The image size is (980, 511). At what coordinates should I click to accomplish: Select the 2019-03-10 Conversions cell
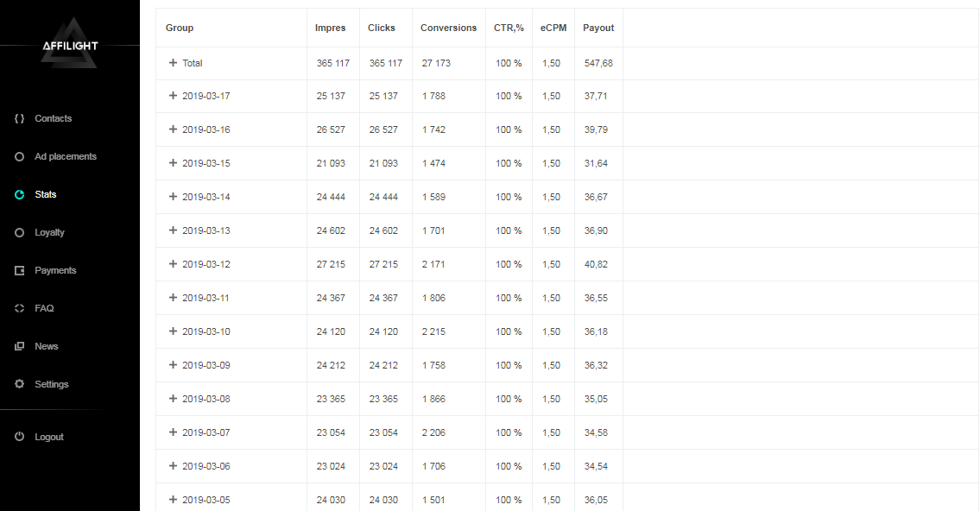(433, 331)
